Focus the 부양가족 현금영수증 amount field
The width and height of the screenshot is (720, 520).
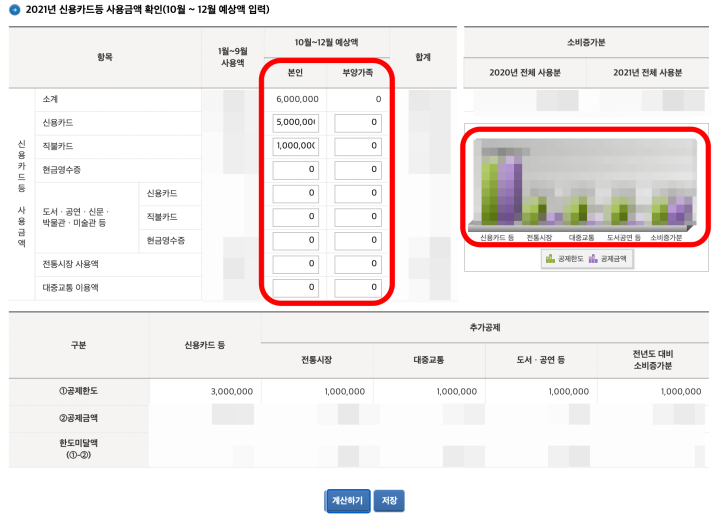click(359, 170)
